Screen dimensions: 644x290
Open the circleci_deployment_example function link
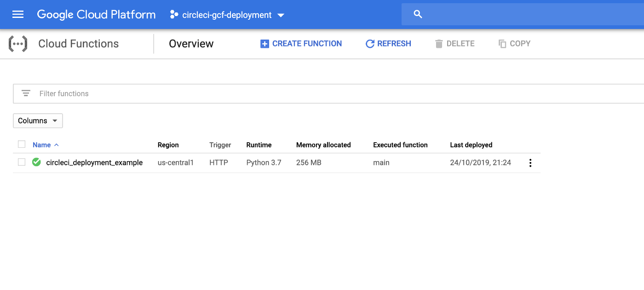[94, 162]
